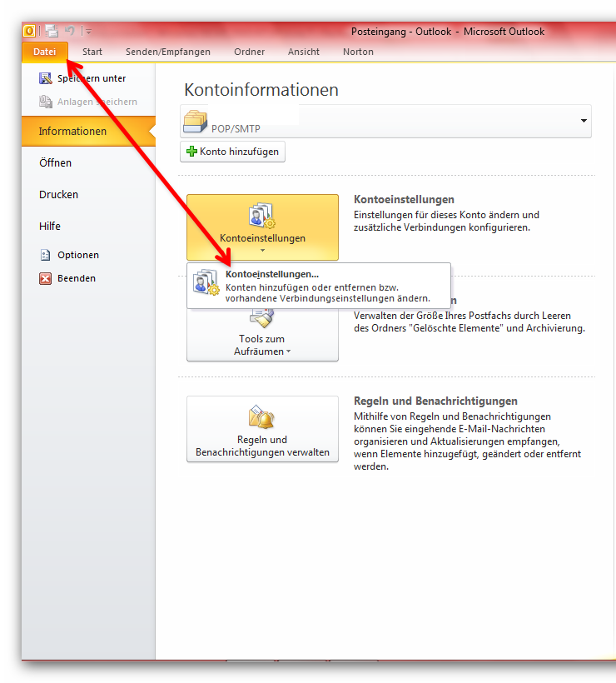This screenshot has height=683, width=616.
Task: Open the Senden/Empfangen tab
Action: 168,52
